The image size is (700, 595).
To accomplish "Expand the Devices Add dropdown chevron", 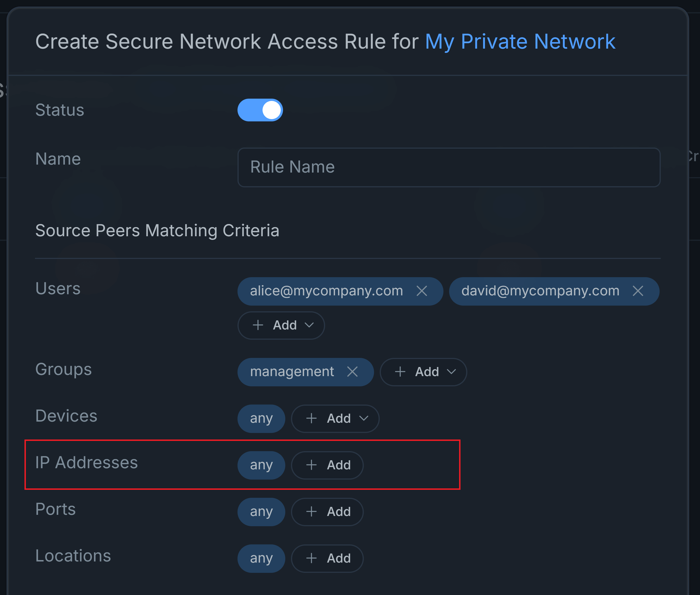I will coord(364,418).
